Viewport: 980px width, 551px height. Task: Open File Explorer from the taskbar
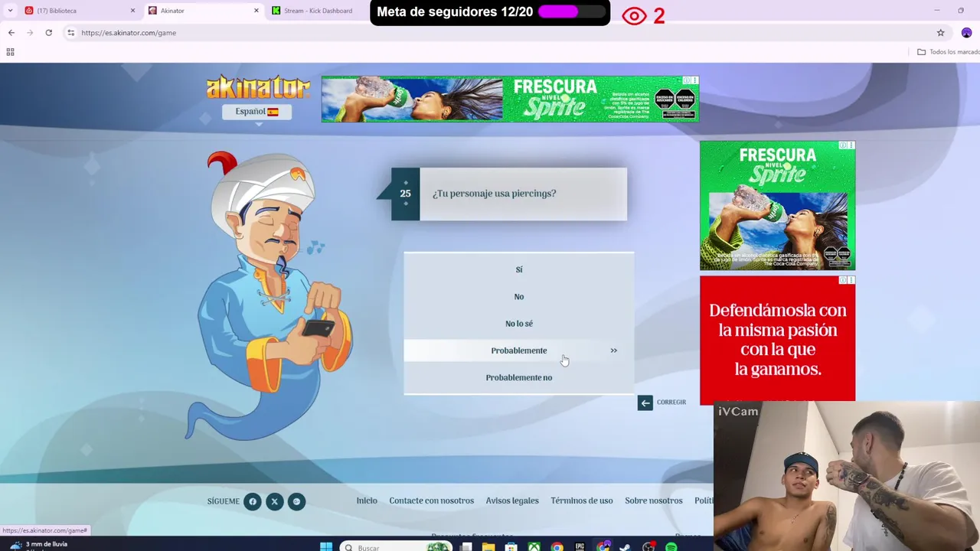click(488, 546)
